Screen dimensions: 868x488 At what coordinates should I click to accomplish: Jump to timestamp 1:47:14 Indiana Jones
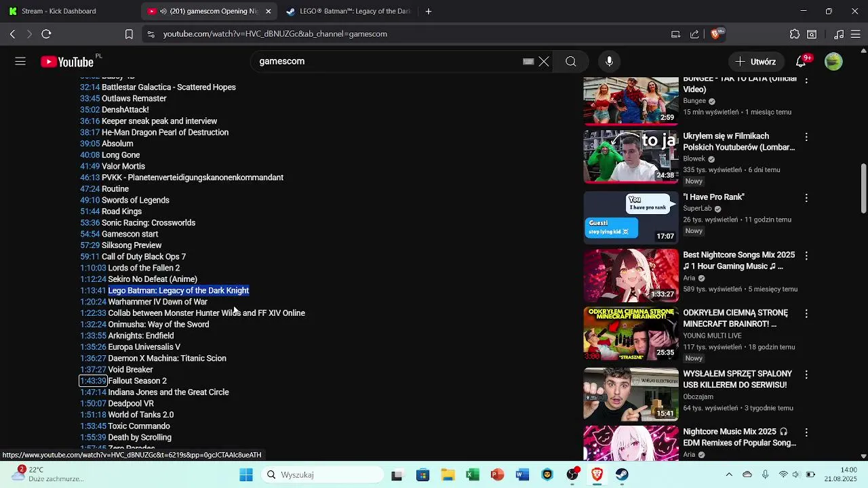pyautogui.click(x=93, y=392)
